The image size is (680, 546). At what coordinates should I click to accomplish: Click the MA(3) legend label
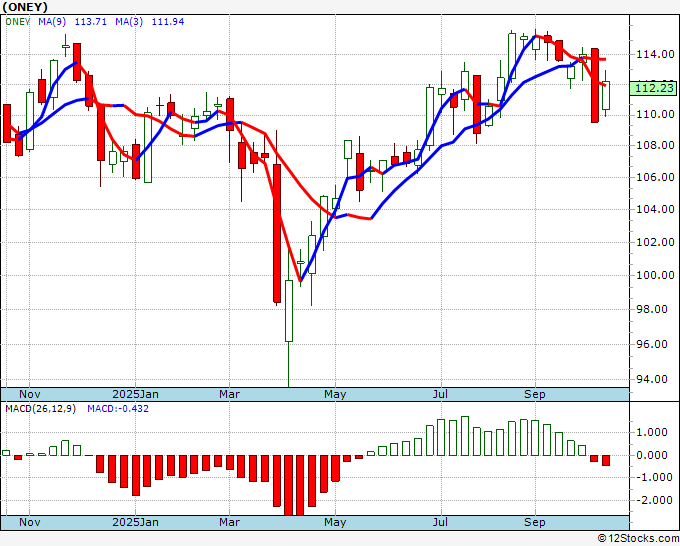[129, 22]
